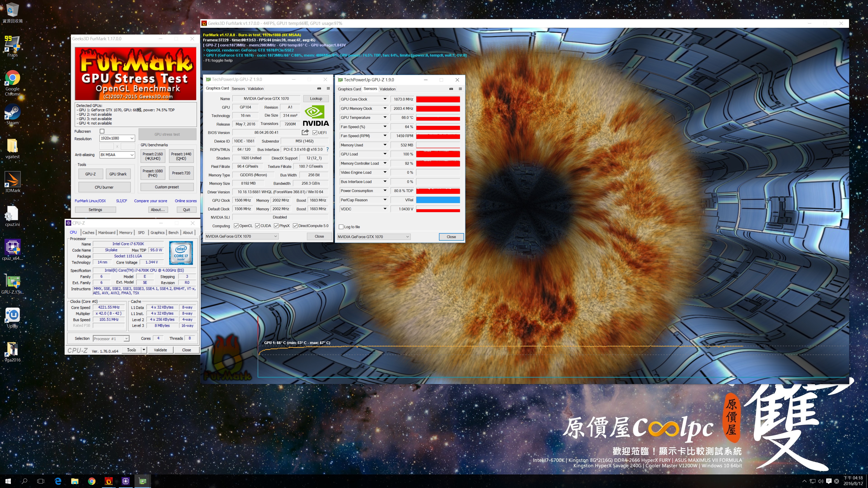Click the Memory Used sensor graph
The height and width of the screenshot is (488, 868).
tap(438, 145)
